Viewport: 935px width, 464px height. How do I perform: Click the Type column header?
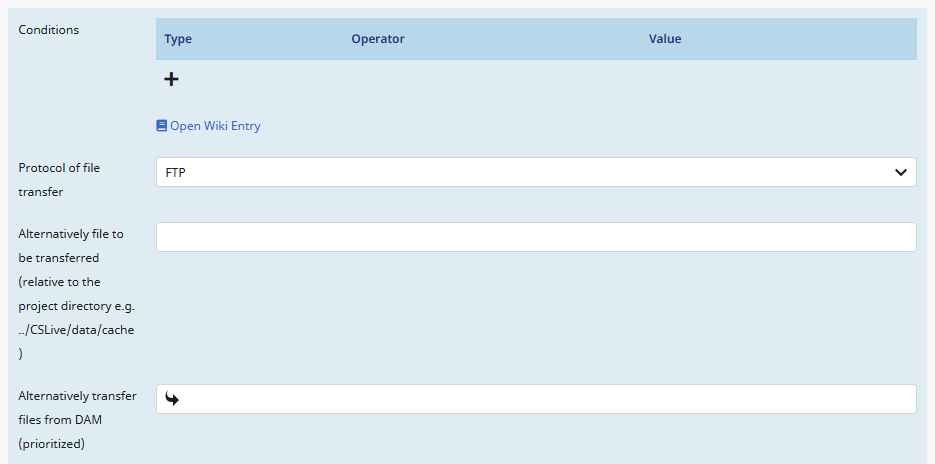click(178, 39)
